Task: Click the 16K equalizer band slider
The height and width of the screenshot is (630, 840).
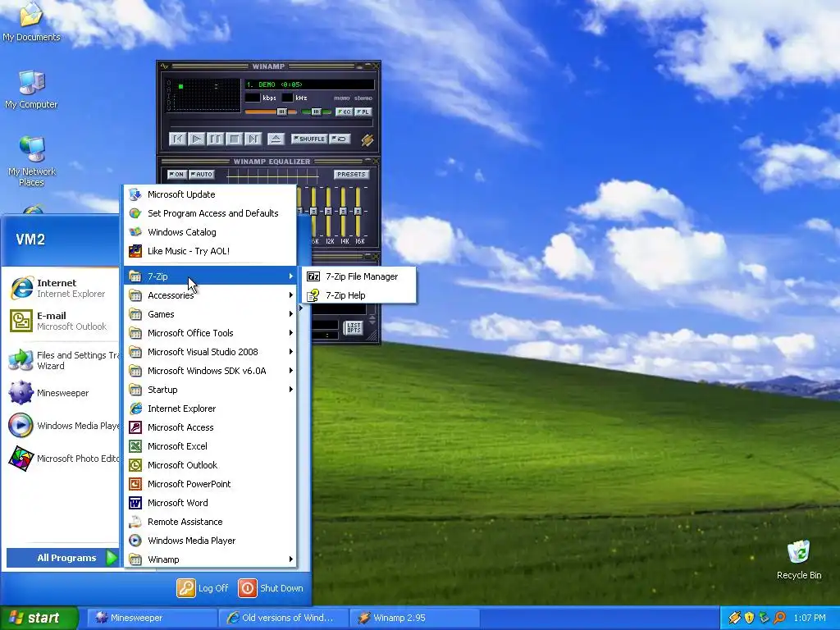Action: (358, 212)
